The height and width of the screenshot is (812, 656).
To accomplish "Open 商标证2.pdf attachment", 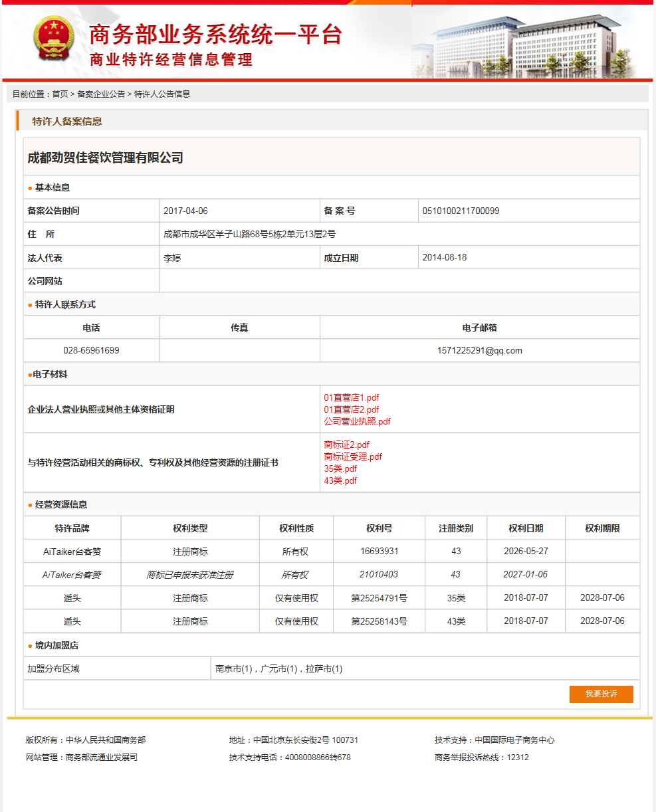I will pyautogui.click(x=347, y=445).
